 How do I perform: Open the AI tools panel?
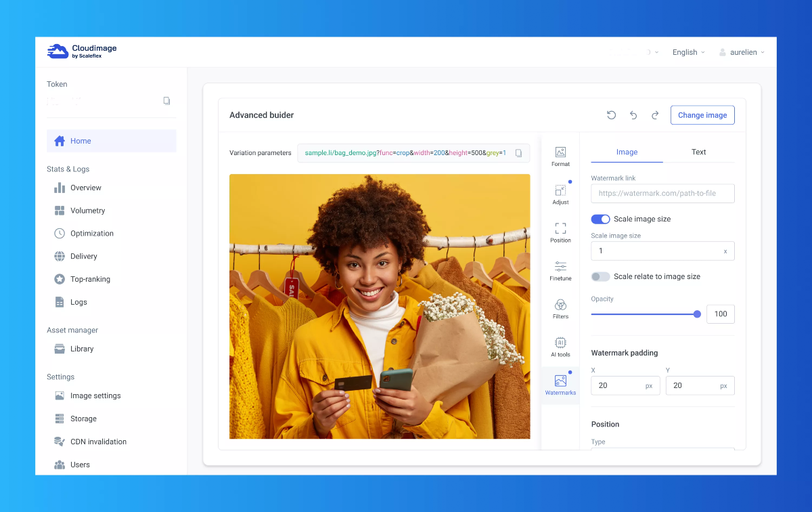tap(560, 346)
